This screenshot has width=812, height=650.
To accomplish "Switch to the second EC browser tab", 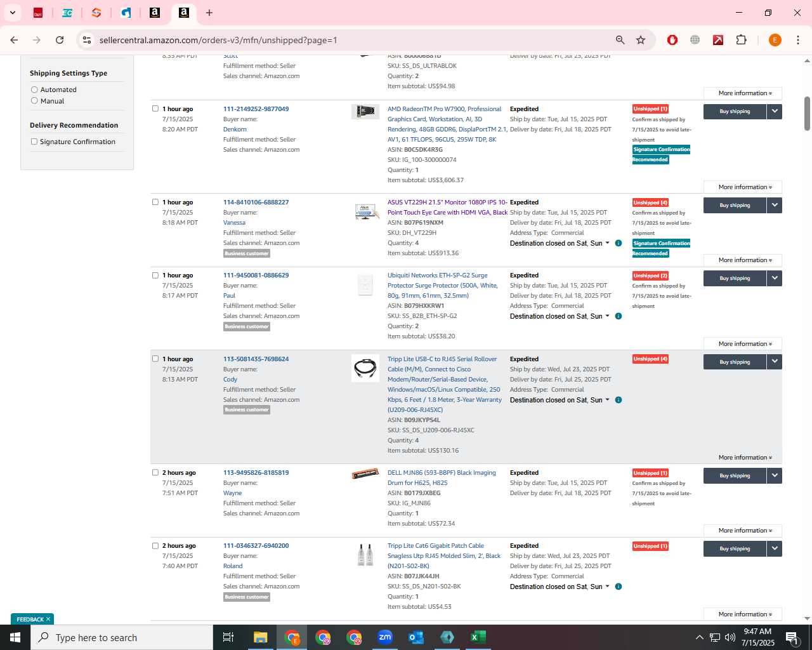I will (x=67, y=13).
